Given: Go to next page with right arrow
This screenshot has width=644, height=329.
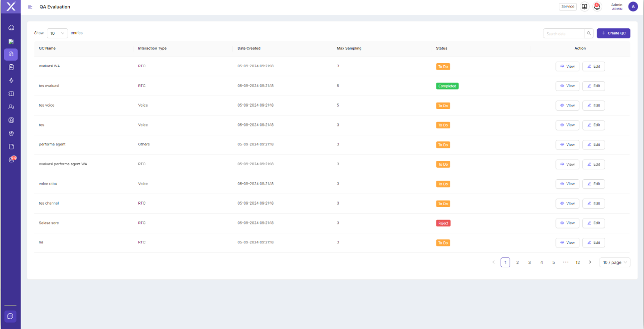Looking at the screenshot, I should coord(590,262).
